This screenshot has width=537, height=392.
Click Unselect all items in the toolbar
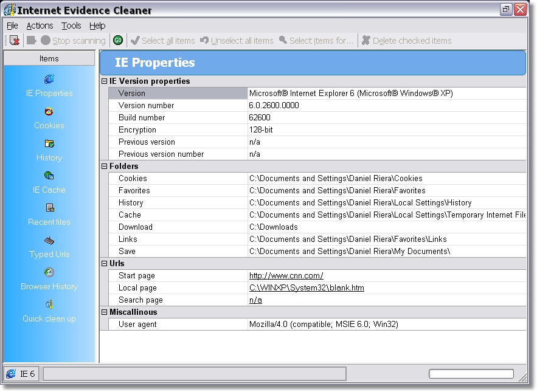coord(237,41)
